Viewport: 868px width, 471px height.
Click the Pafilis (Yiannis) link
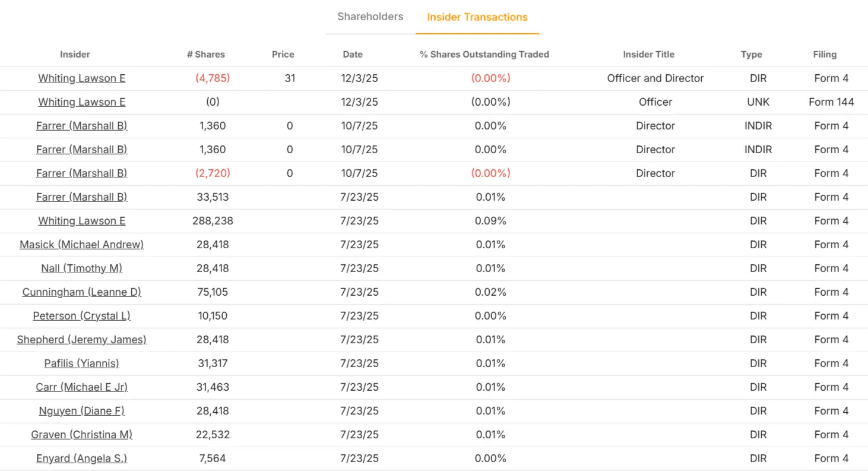coord(81,363)
